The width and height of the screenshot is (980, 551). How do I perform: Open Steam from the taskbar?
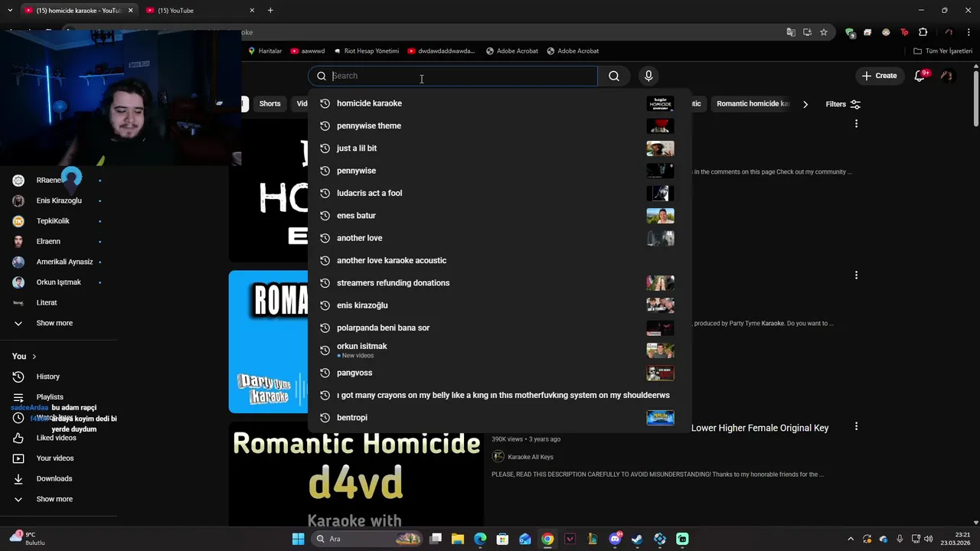637,539
